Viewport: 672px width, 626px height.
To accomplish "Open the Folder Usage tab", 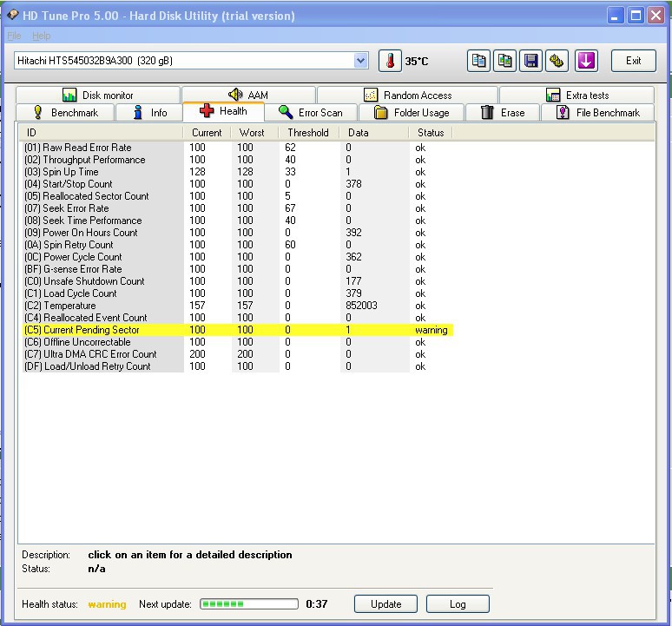I will pos(412,112).
